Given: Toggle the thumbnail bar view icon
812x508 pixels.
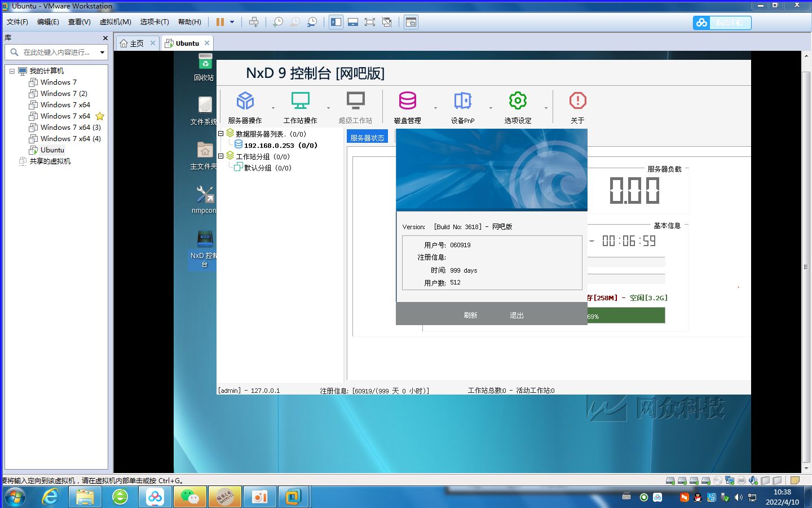Looking at the screenshot, I should click(x=353, y=22).
